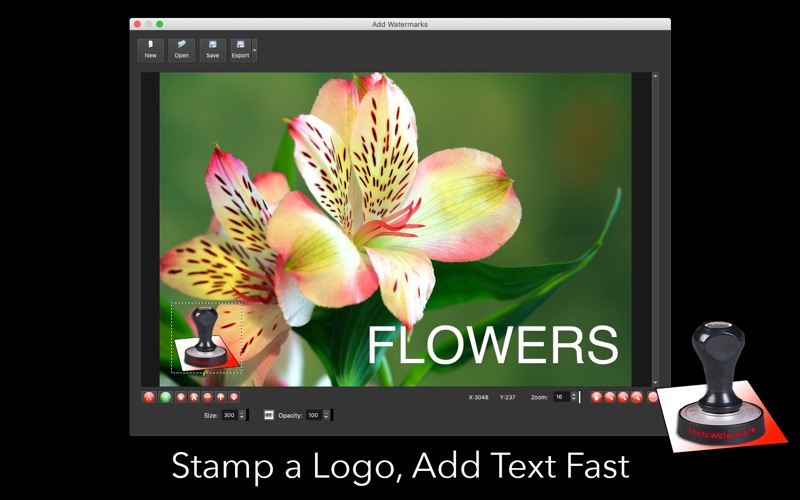Click the checkerboard icon beside Opacity
Screen dimensions: 800x500
click(269, 415)
